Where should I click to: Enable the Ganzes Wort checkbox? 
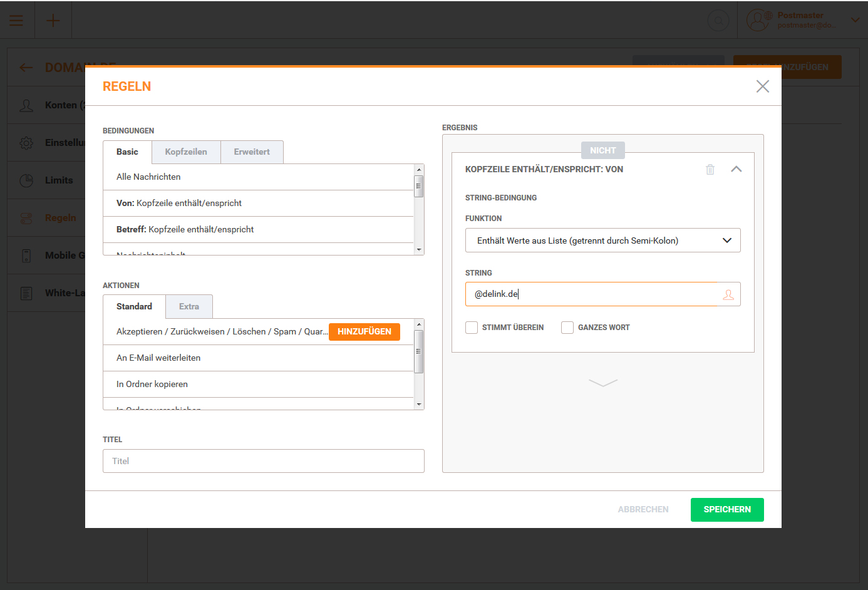(x=567, y=328)
